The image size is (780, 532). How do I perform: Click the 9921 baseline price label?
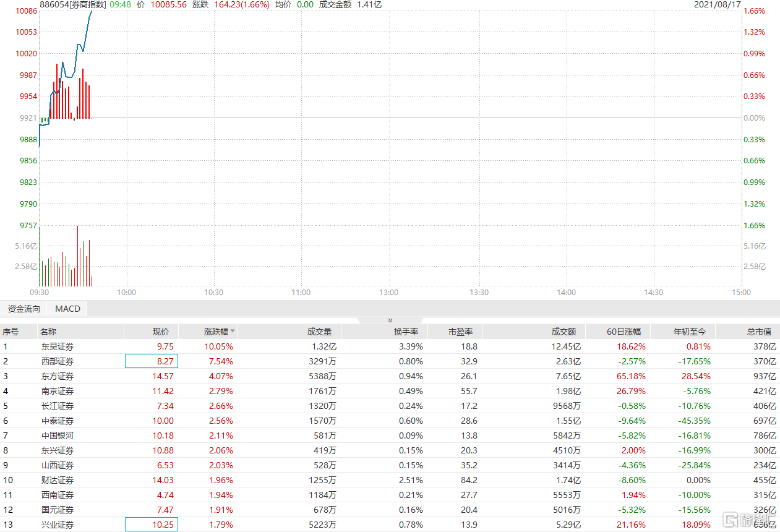coord(28,118)
